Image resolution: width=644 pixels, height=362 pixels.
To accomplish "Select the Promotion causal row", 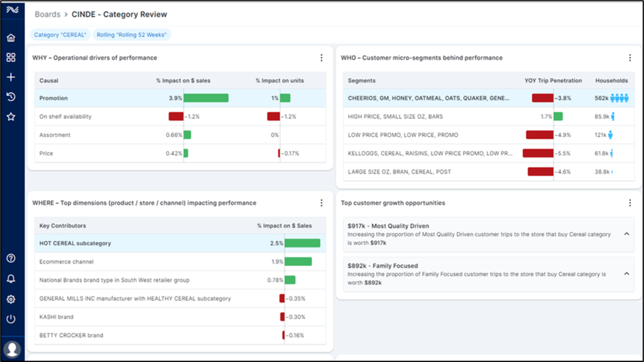I will [180, 98].
